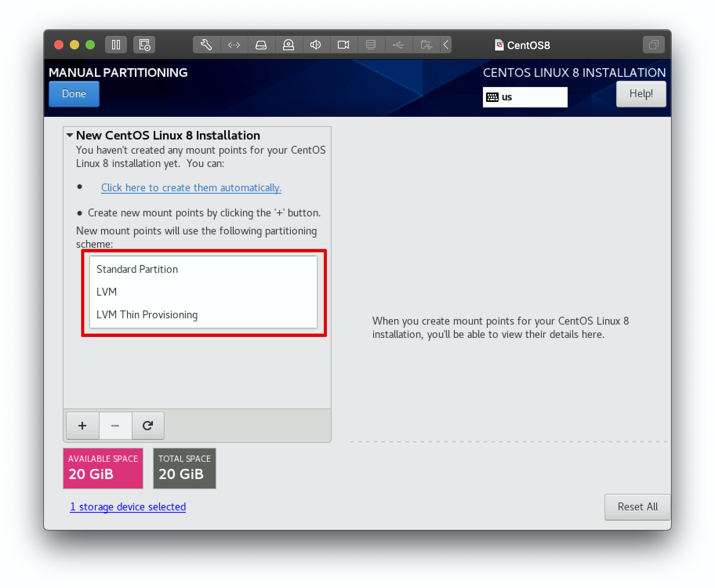The image size is (715, 588).
Task: Minimize the window with yellow button
Action: (74, 45)
